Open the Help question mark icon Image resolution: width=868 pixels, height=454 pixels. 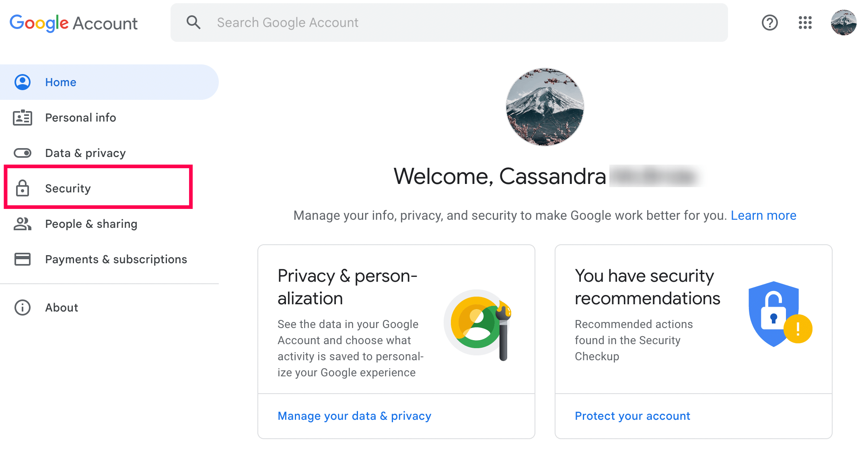click(x=769, y=23)
